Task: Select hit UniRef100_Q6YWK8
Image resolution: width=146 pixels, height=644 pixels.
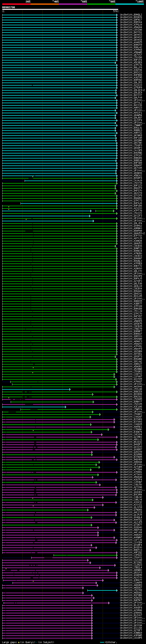Action: (x=131, y=135)
